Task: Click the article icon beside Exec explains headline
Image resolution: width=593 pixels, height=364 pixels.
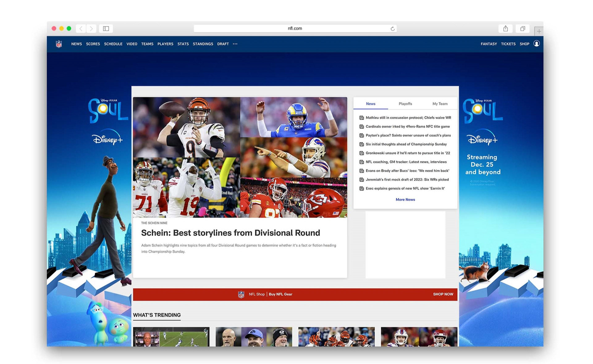Action: tap(361, 189)
